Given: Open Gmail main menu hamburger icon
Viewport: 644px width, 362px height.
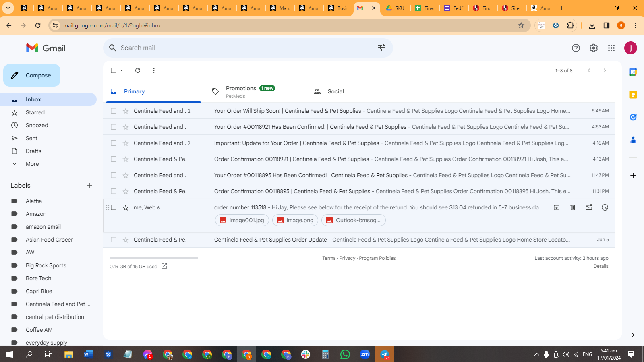Looking at the screenshot, I should click(x=14, y=48).
